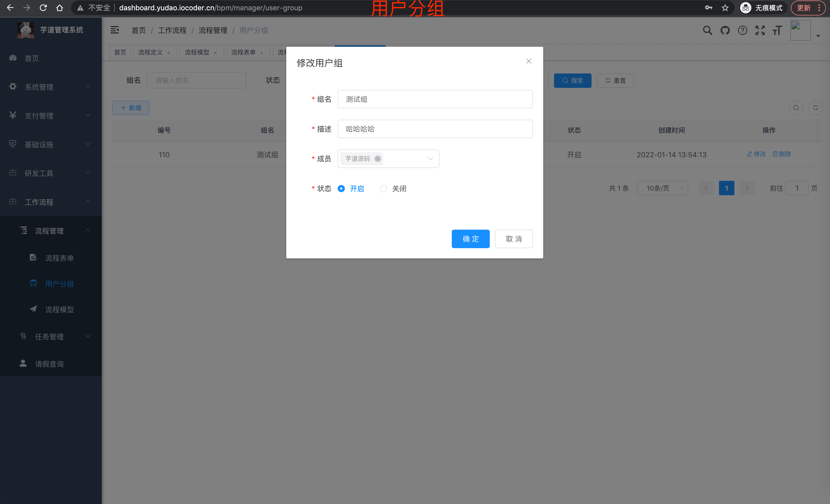830x504 pixels.
Task: Expand 研发工具 in the sidebar
Action: tap(51, 173)
